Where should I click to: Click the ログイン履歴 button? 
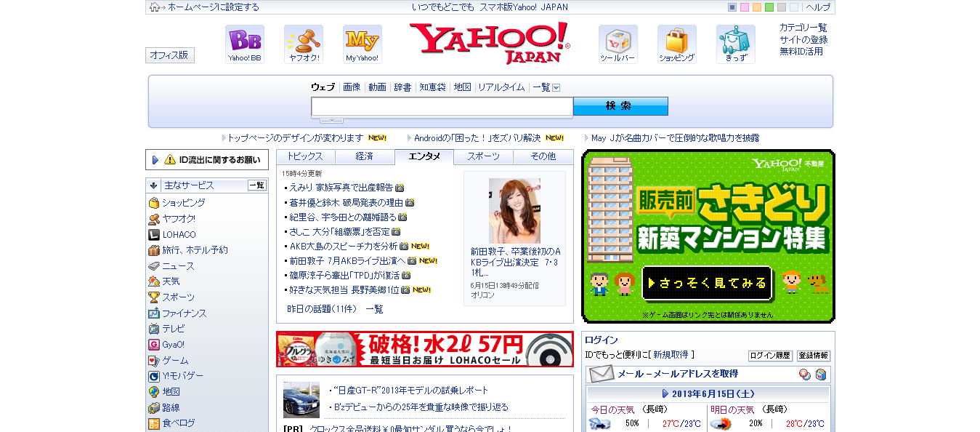(x=770, y=356)
